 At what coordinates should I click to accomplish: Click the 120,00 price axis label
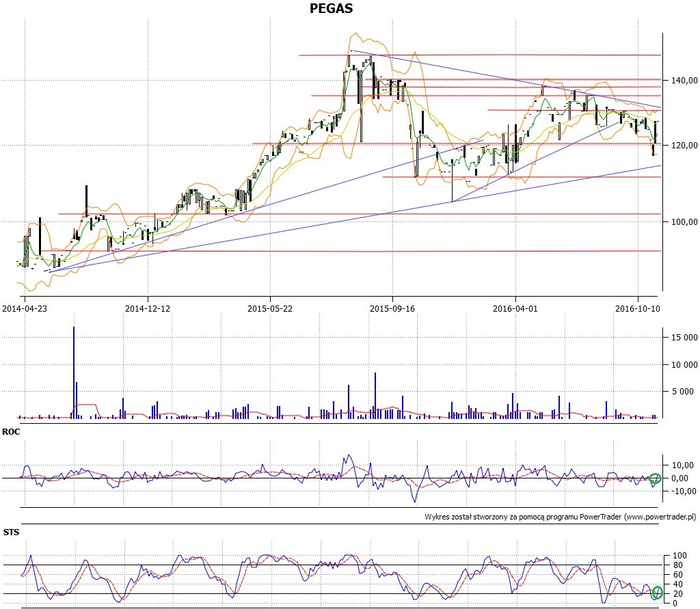coord(684,145)
